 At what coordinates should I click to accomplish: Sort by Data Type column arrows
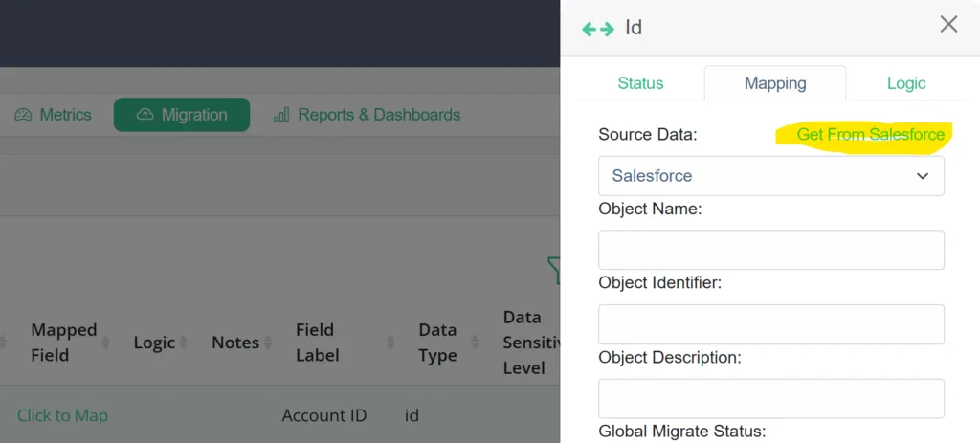[475, 343]
